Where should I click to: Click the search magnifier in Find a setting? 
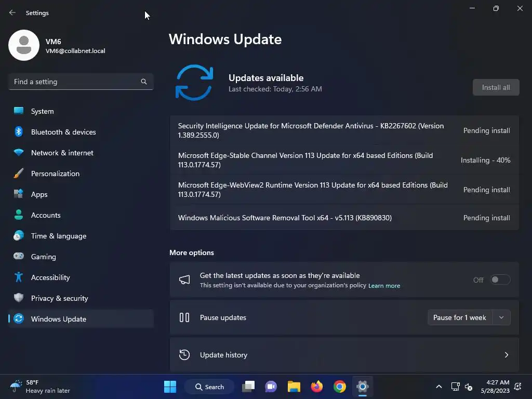[144, 82]
